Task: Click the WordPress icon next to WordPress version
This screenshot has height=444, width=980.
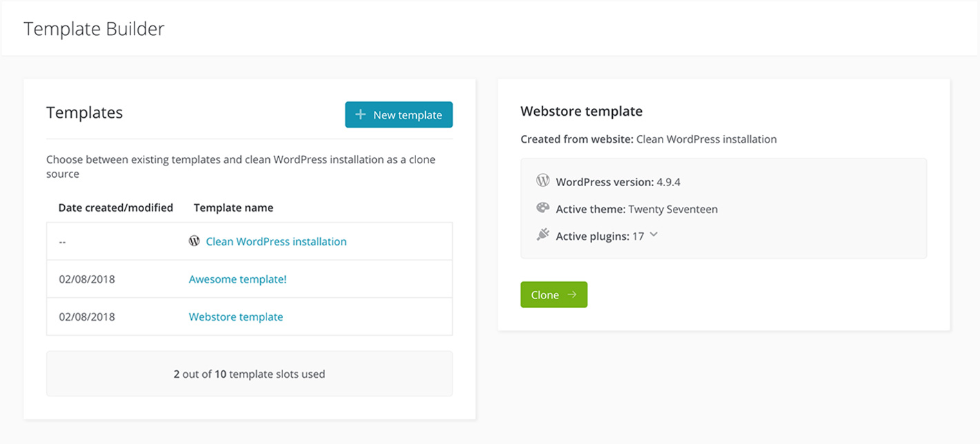Action: [x=542, y=181]
